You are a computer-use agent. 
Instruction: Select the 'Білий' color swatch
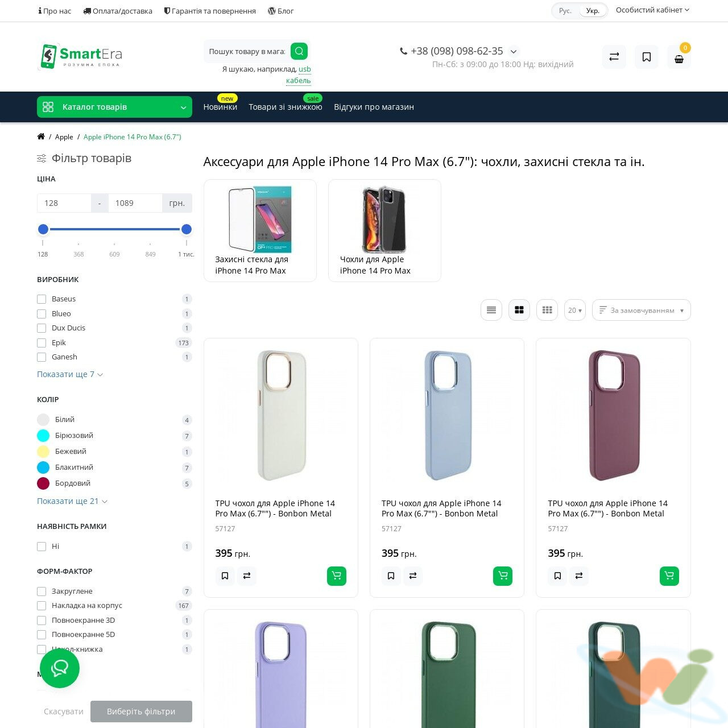click(x=43, y=420)
